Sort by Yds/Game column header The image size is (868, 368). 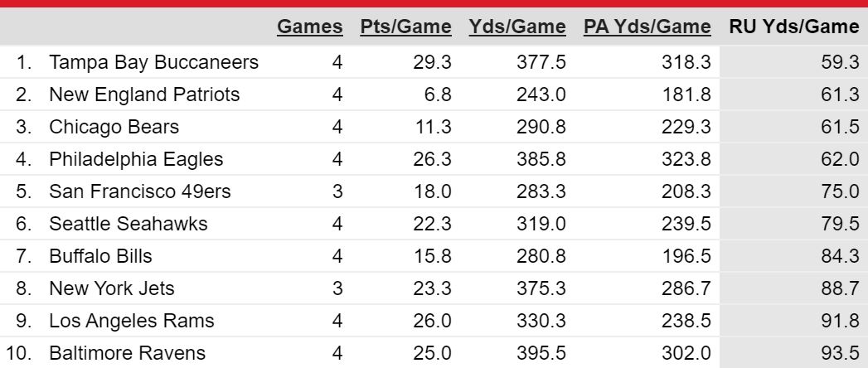point(517,27)
